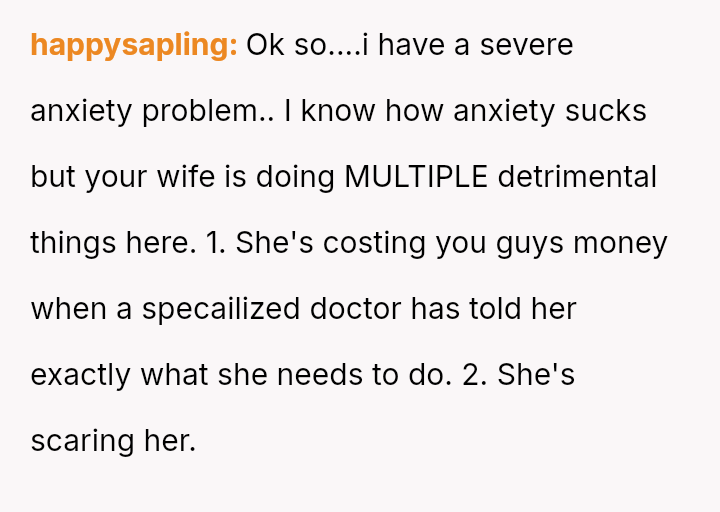
Task: Click the word "exactly" in the comment
Action: [82, 375]
